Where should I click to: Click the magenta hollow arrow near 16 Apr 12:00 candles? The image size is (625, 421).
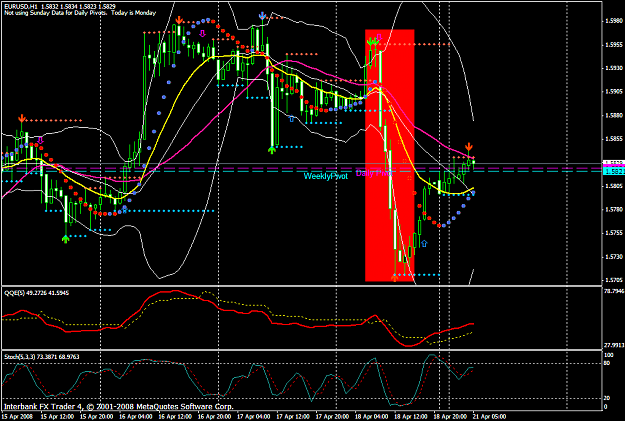click(202, 33)
